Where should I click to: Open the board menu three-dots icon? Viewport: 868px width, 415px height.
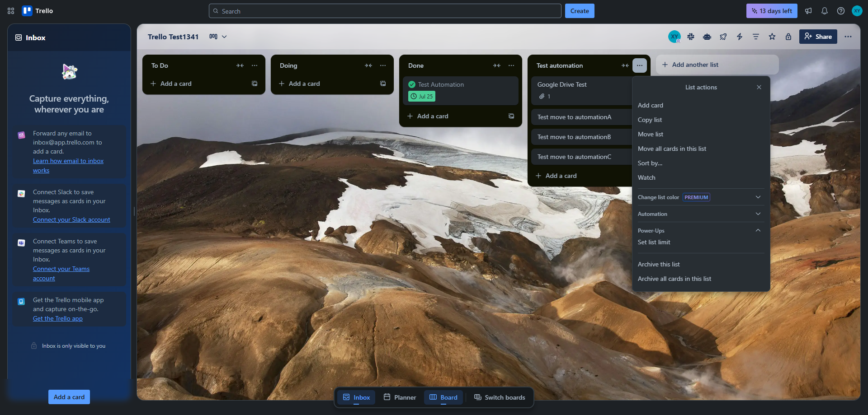(x=848, y=37)
